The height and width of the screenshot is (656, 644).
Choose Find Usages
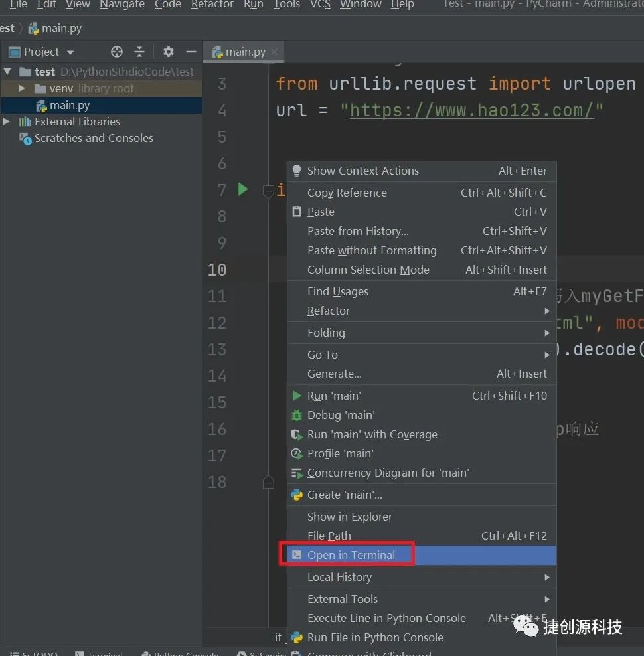pyautogui.click(x=422, y=291)
